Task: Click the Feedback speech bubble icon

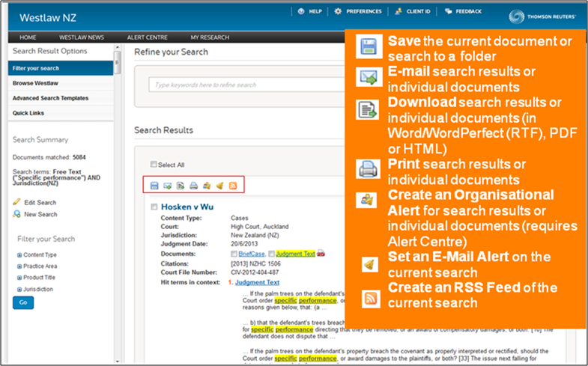Action: 448,11
